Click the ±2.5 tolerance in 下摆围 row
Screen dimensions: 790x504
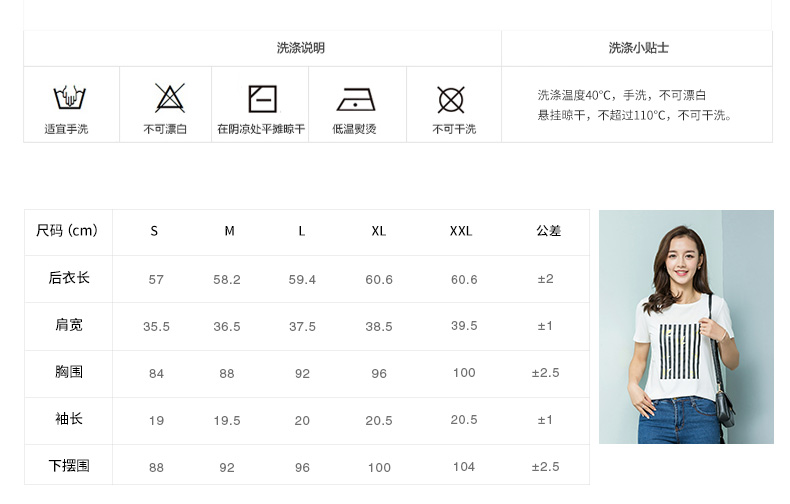[546, 467]
